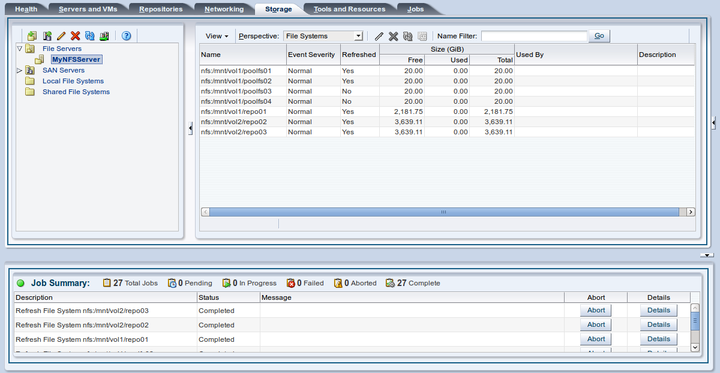This screenshot has width=720, height=373.
Task: Expand the SAN Servers tree node
Action: (x=19, y=70)
